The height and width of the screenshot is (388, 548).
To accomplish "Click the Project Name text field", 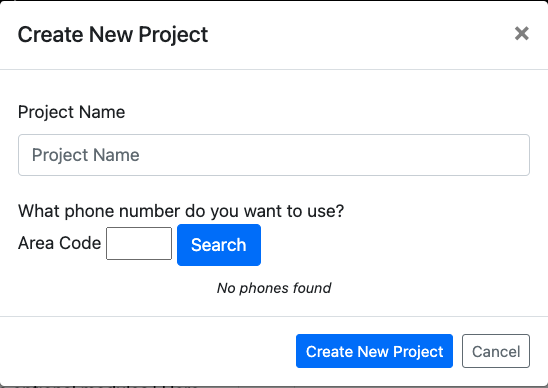I will pyautogui.click(x=274, y=155).
